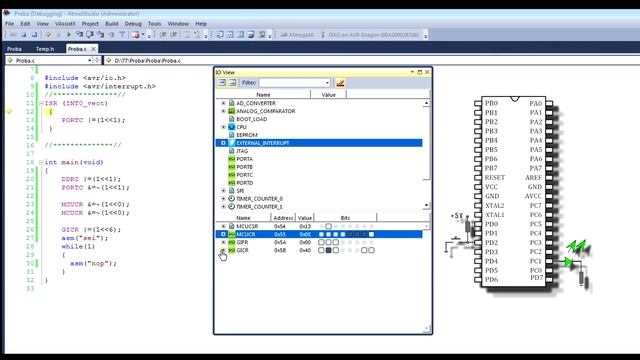Click the Value column header in module tree
The width and height of the screenshot is (640, 360).
[x=329, y=95]
